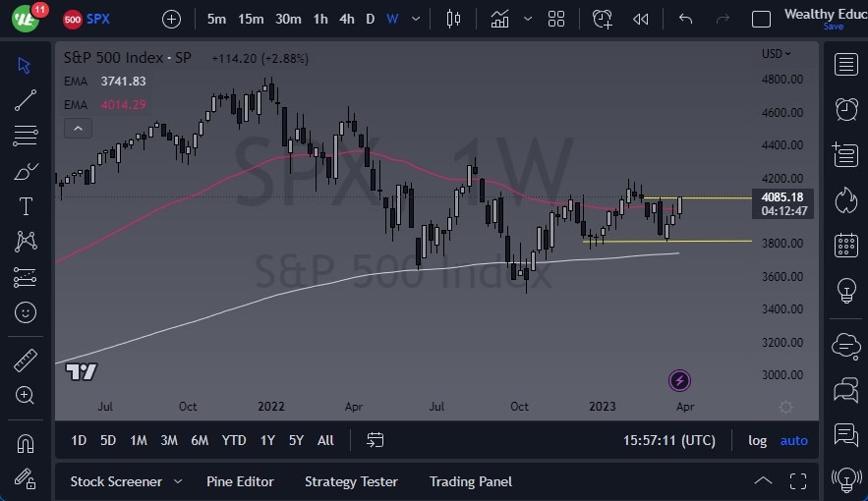
Task: Open the USD currency dropdown
Action: click(x=777, y=54)
